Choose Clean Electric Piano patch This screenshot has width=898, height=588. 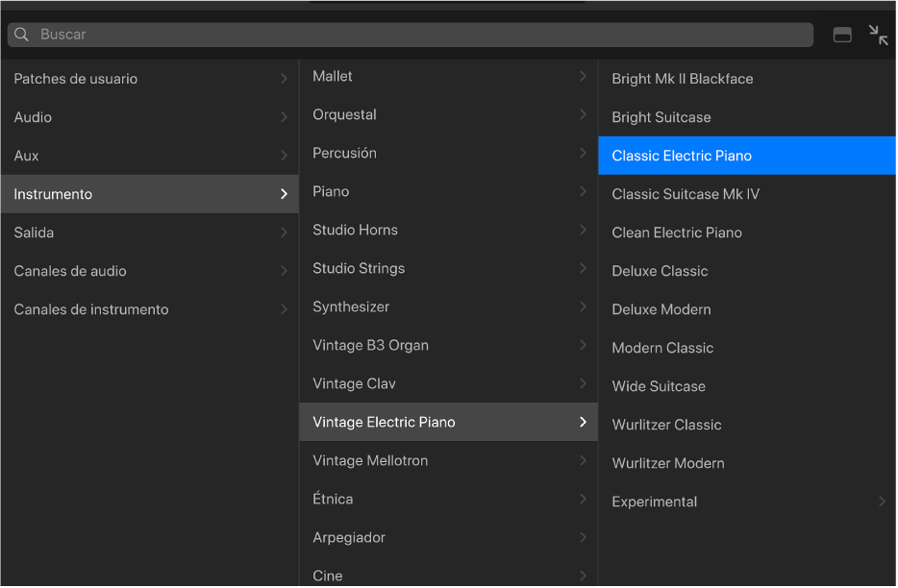(x=747, y=233)
